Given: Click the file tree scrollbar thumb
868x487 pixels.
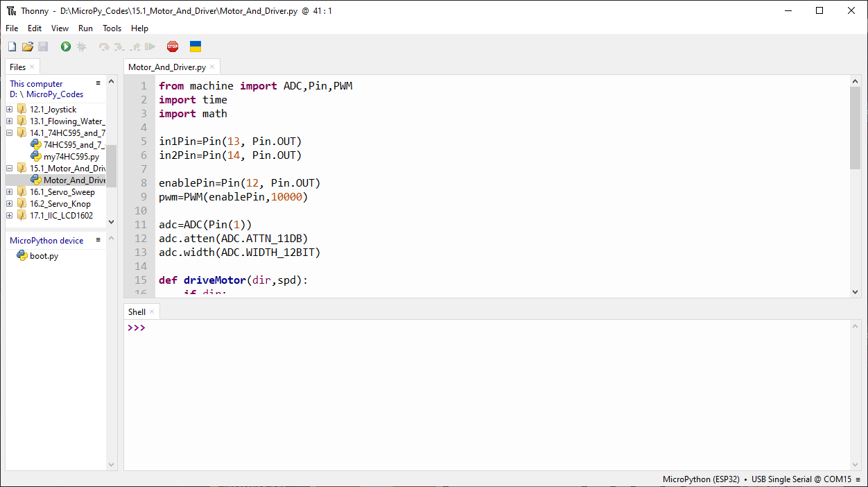Looking at the screenshot, I should [112, 166].
